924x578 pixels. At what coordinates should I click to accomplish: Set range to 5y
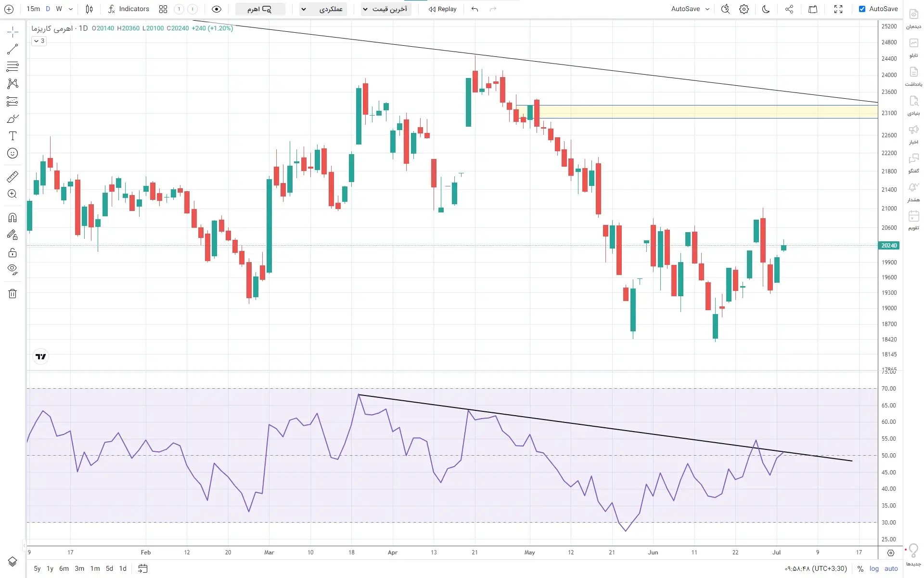point(37,569)
